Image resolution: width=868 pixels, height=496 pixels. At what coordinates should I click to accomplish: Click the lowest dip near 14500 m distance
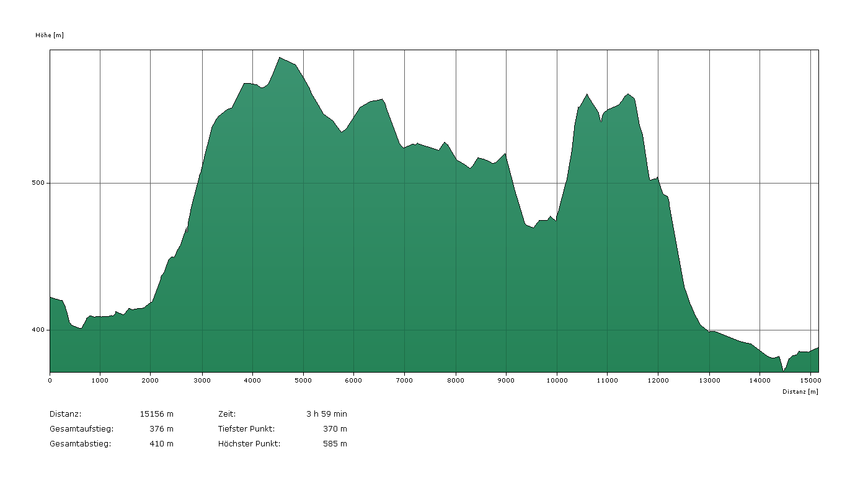pos(784,370)
